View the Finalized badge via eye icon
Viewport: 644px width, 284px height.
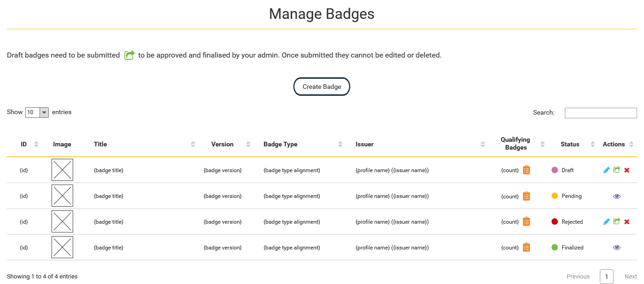pyautogui.click(x=617, y=248)
